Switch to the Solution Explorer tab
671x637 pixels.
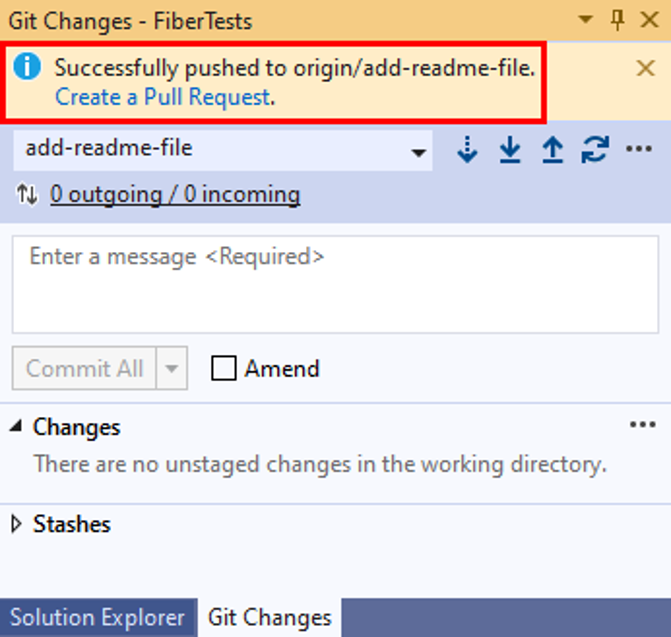(x=98, y=617)
